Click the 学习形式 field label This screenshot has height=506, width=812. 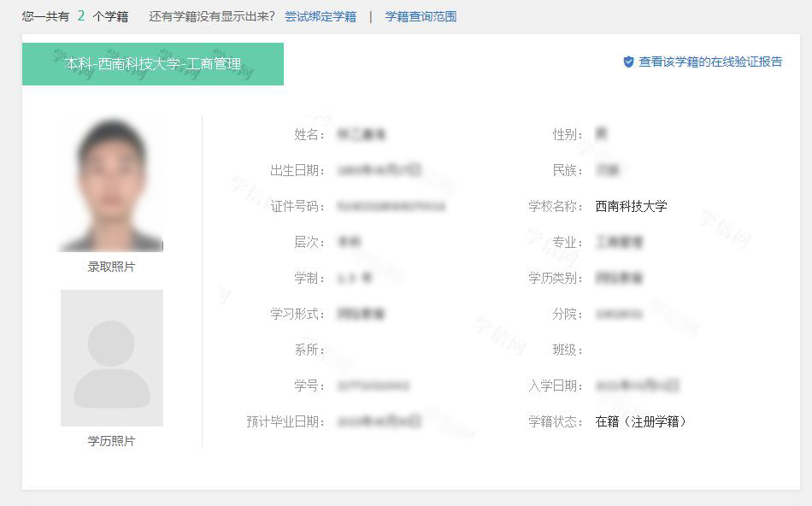297,314
